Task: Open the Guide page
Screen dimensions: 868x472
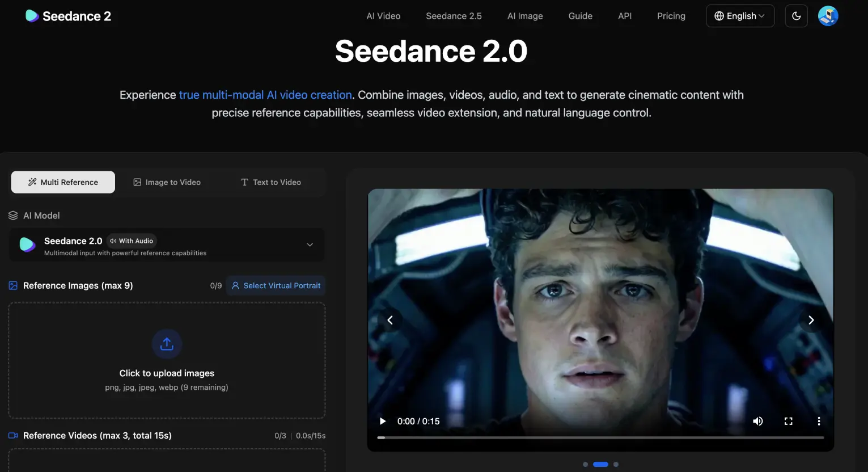Action: tap(580, 16)
